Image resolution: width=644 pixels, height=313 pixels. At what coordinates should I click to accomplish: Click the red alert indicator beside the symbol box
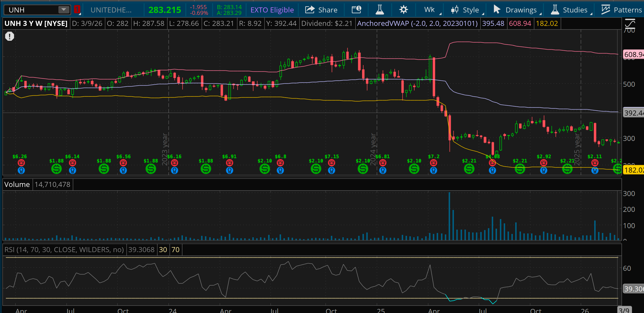(77, 10)
